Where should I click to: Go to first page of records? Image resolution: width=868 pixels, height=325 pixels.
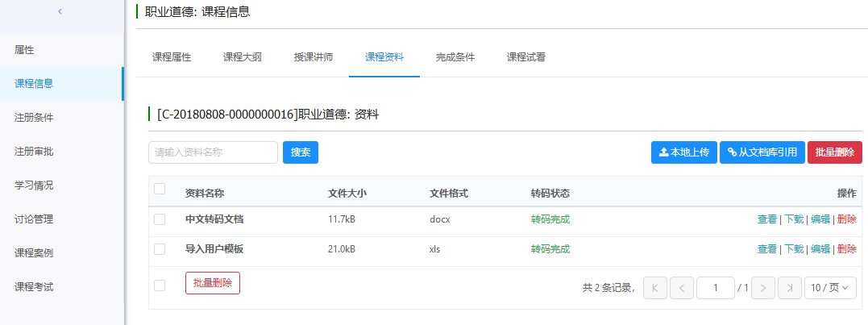coord(655,288)
